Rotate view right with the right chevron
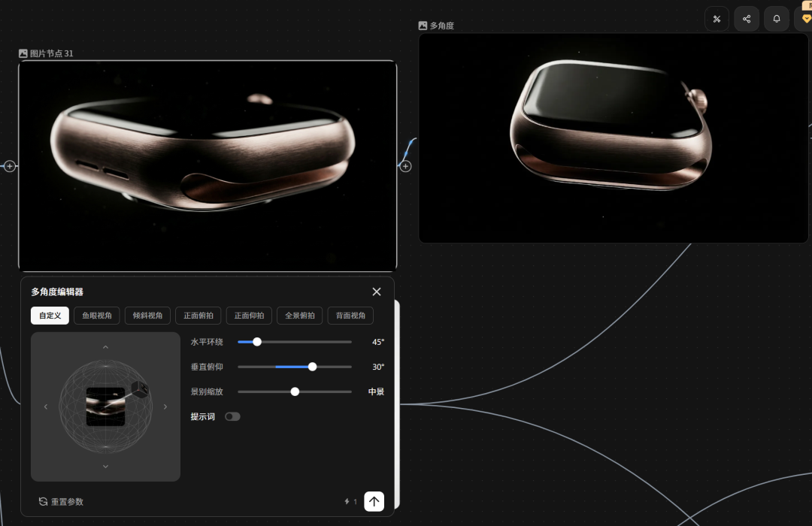Screen dimensions: 812x526 pyautogui.click(x=165, y=407)
